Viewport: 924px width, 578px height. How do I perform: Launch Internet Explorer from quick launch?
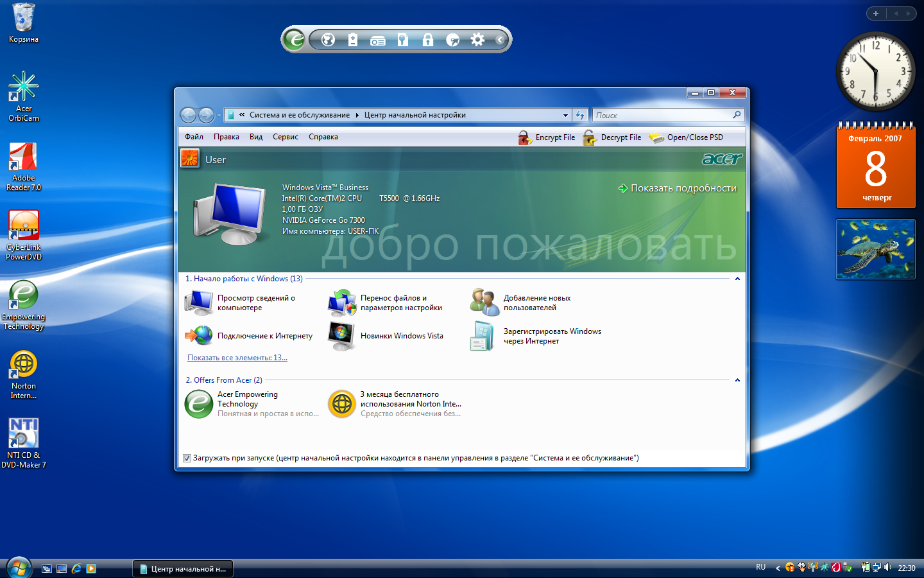click(76, 568)
